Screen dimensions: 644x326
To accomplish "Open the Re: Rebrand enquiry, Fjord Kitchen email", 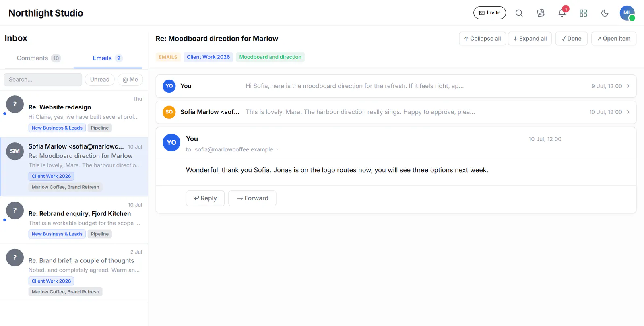I will pos(74,220).
